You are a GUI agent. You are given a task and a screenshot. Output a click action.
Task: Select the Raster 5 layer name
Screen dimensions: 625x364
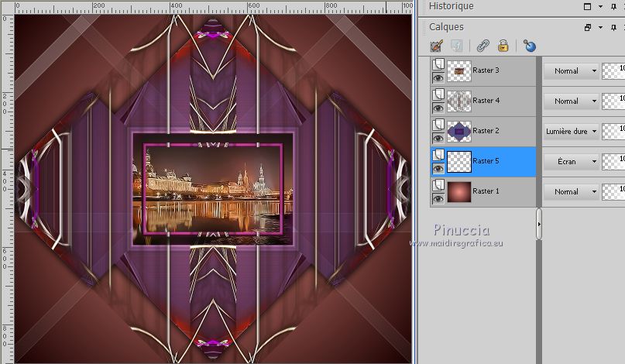coord(486,161)
